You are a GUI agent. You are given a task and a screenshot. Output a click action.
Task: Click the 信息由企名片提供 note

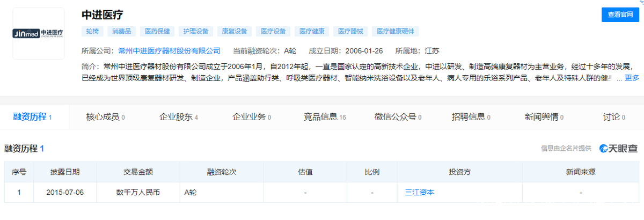pyautogui.click(x=566, y=149)
